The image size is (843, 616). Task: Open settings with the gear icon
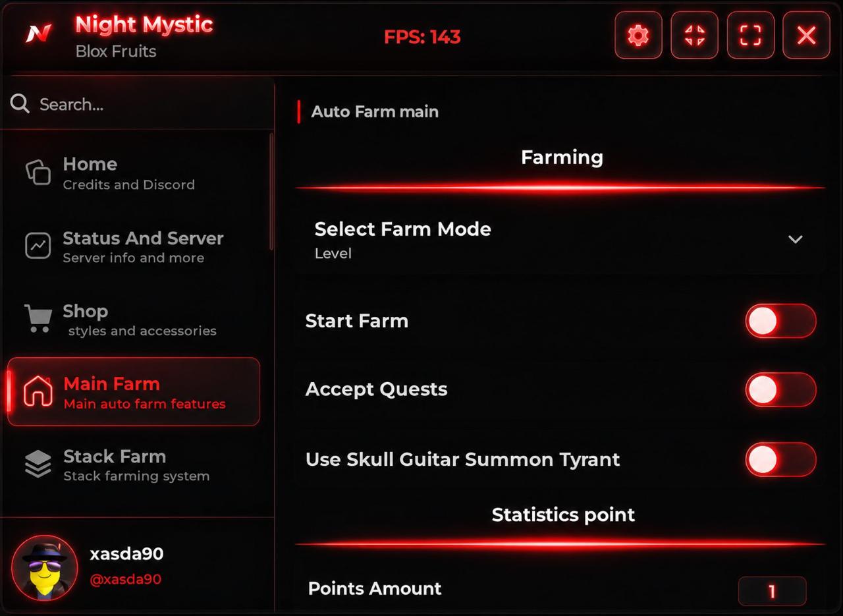tap(638, 35)
